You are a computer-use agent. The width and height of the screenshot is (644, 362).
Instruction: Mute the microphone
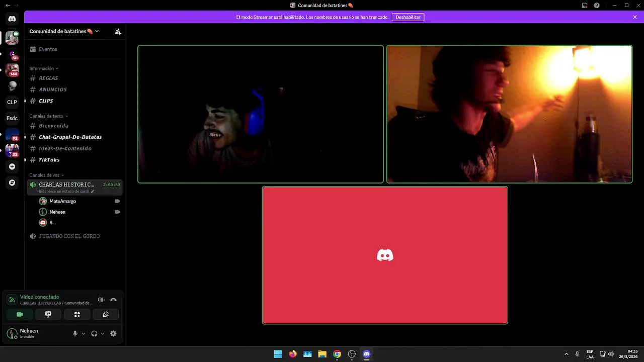pyautogui.click(x=75, y=333)
